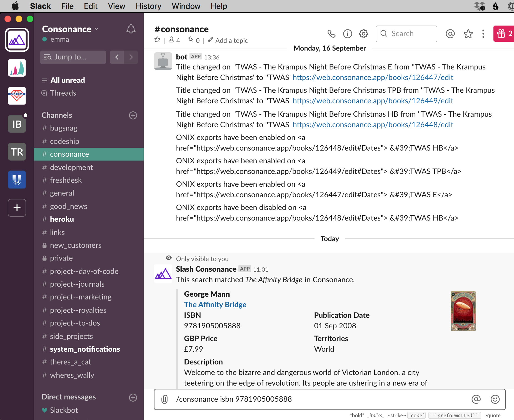View the 4 channel members
This screenshot has width=514, height=420.
[x=174, y=40]
